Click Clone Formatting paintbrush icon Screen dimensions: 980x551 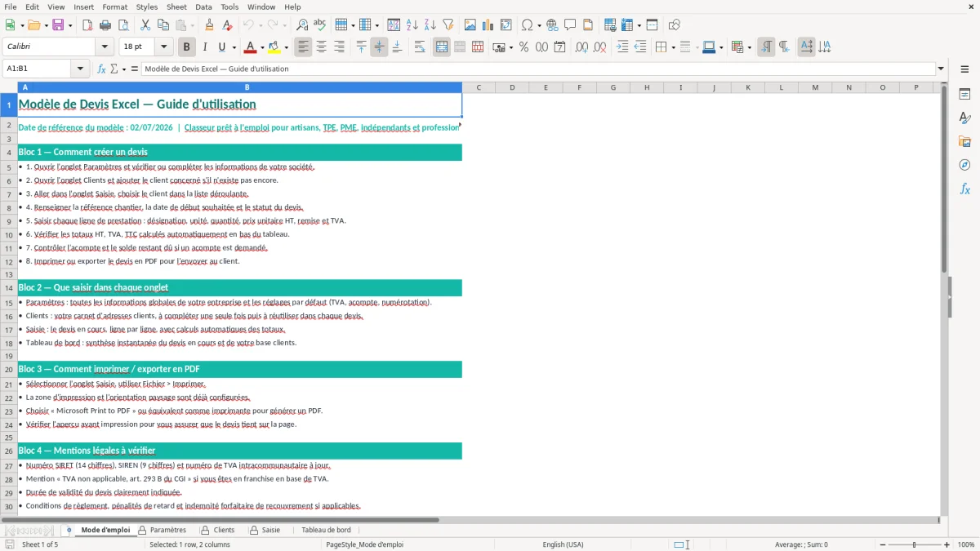210,25
